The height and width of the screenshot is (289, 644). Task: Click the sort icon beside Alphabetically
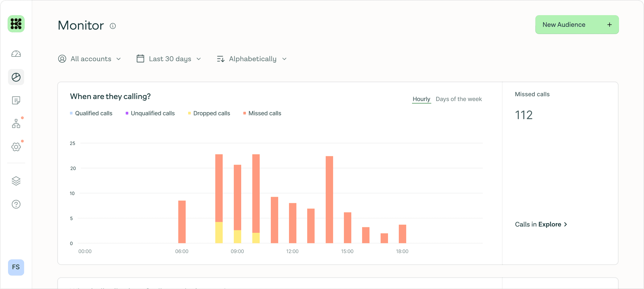(x=221, y=59)
